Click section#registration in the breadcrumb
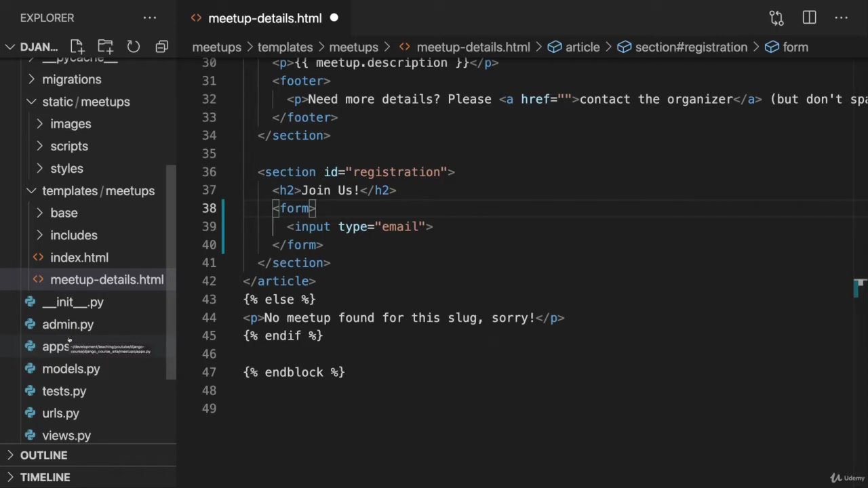This screenshot has height=488, width=868. pyautogui.click(x=690, y=47)
